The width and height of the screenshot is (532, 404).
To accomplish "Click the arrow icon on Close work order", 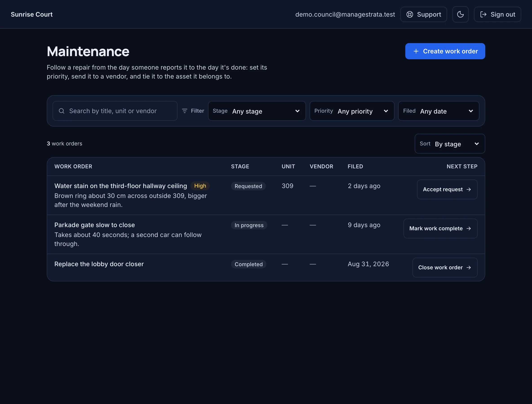I will point(469,268).
